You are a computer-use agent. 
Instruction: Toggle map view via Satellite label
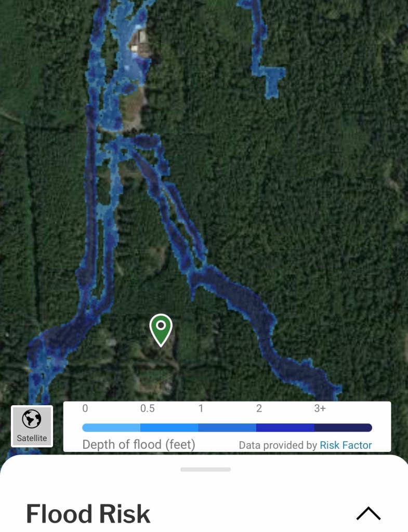coord(32,438)
